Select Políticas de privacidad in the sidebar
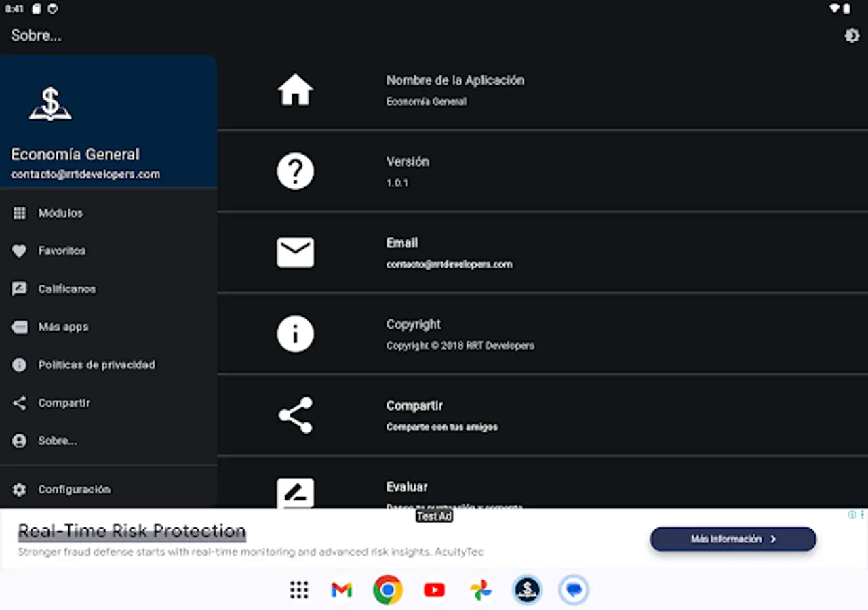This screenshot has height=610, width=868. point(95,365)
